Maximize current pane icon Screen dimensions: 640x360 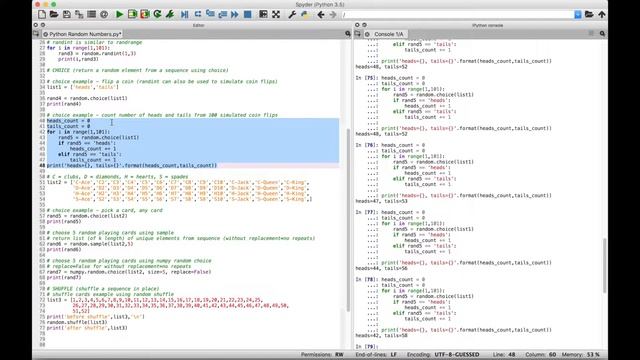tap(263, 14)
